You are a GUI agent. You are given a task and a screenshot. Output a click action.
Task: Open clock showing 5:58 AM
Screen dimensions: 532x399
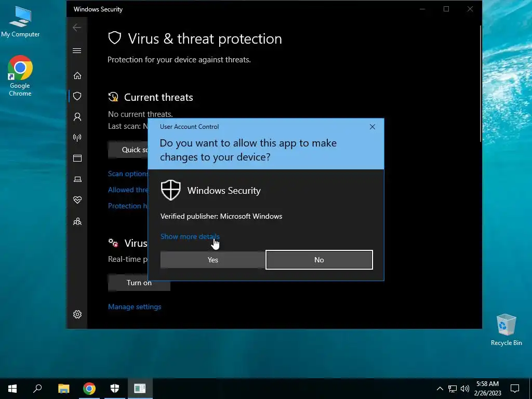tap(487, 389)
